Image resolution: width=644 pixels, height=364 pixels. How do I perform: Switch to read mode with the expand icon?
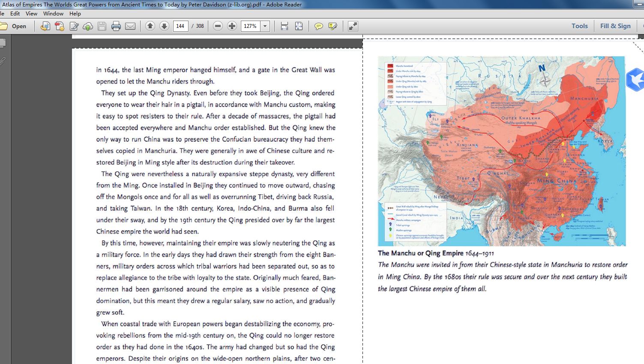(353, 26)
